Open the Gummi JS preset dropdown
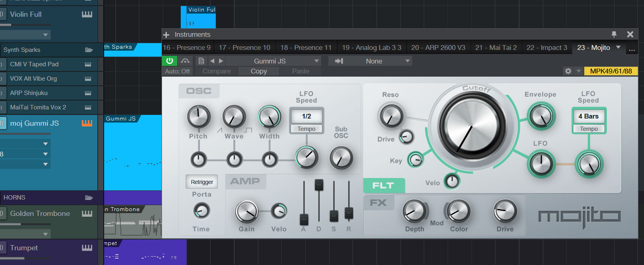The width and height of the screenshot is (644, 265). (x=274, y=61)
